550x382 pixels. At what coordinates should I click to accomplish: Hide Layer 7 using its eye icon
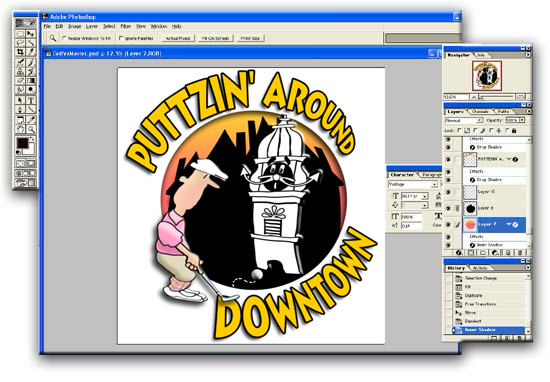coord(448,225)
